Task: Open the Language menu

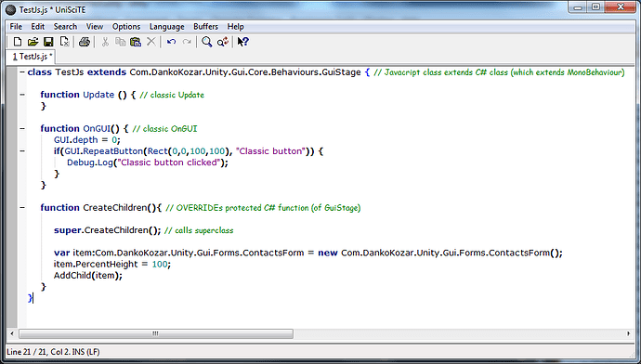Action: pos(167,27)
